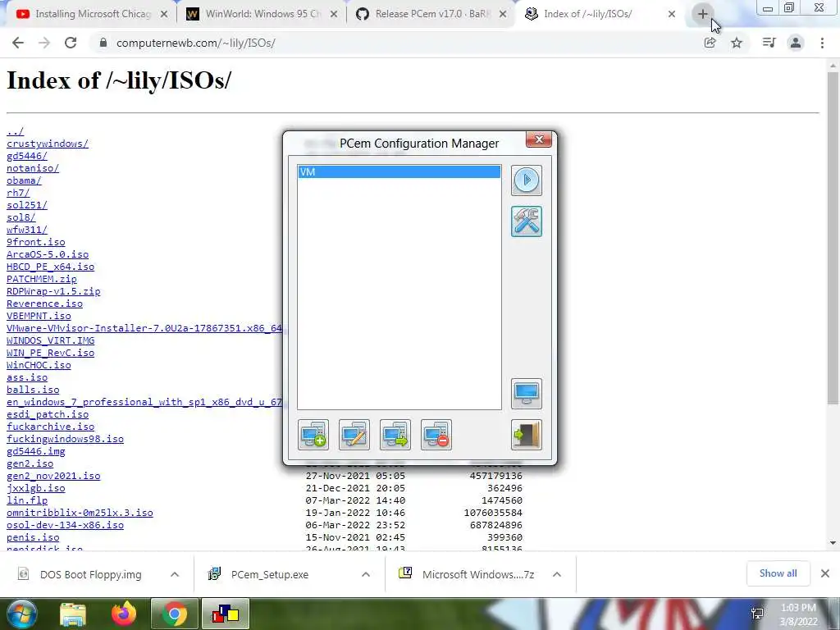Download omnitribblix-0m25lx.3.iso
This screenshot has width=840, height=630.
80,514
